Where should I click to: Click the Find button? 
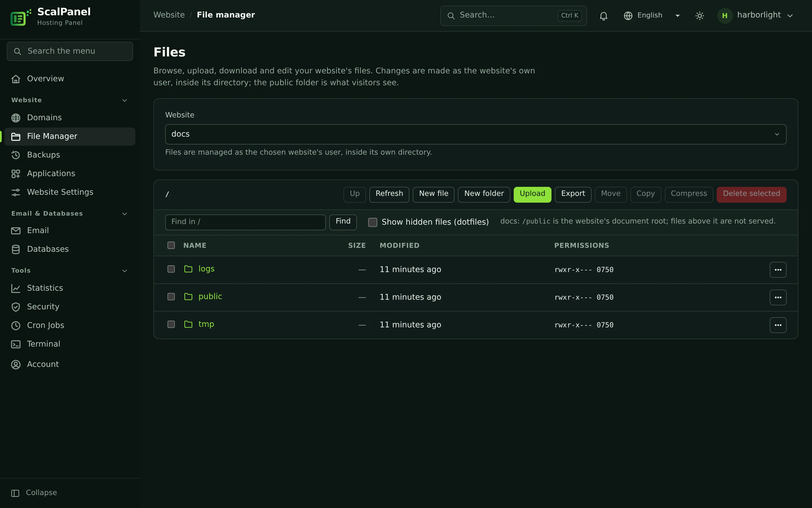(343, 222)
